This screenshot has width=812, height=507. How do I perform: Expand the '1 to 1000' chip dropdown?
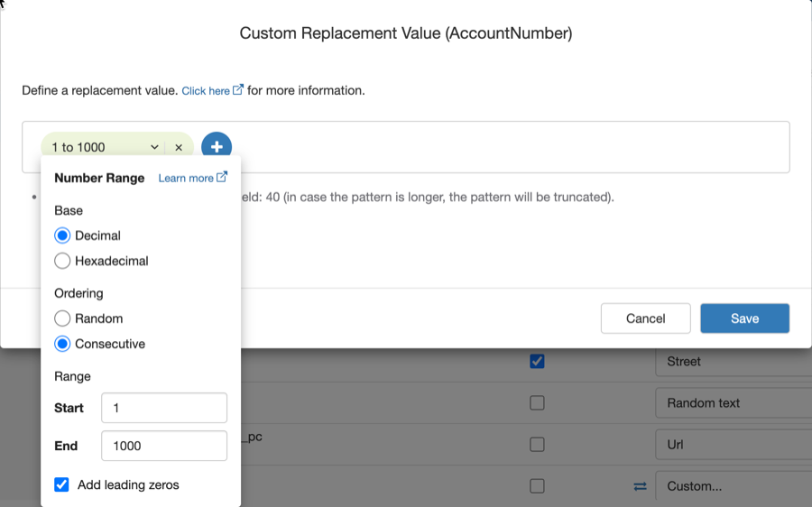point(154,148)
